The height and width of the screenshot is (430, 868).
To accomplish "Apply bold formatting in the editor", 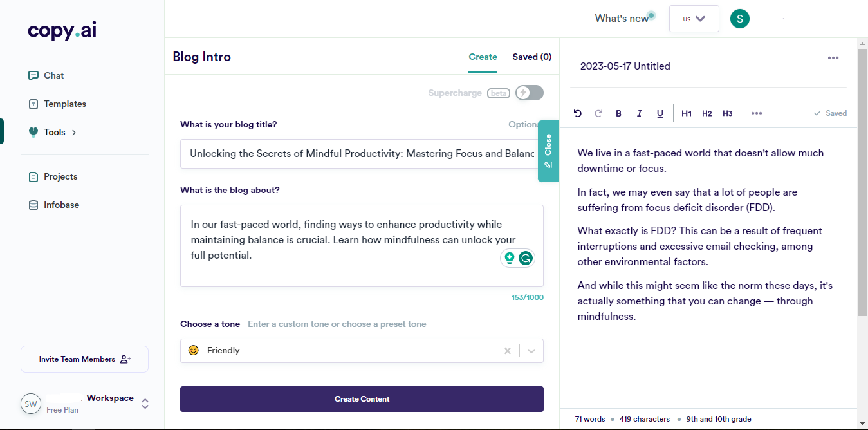I will (x=618, y=113).
